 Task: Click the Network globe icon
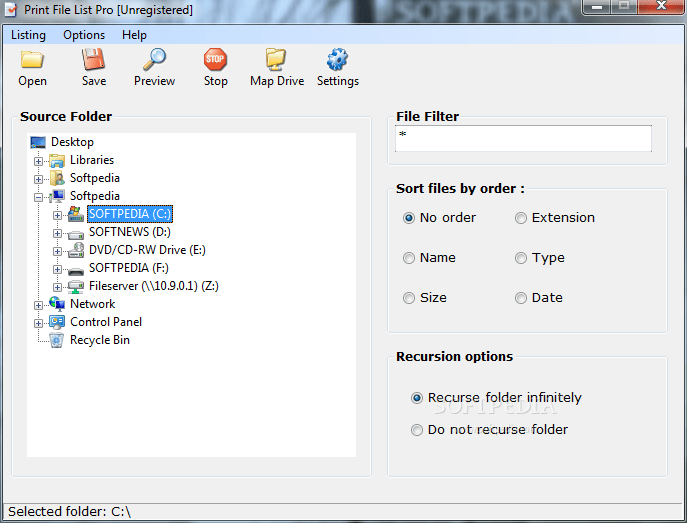pyautogui.click(x=57, y=304)
